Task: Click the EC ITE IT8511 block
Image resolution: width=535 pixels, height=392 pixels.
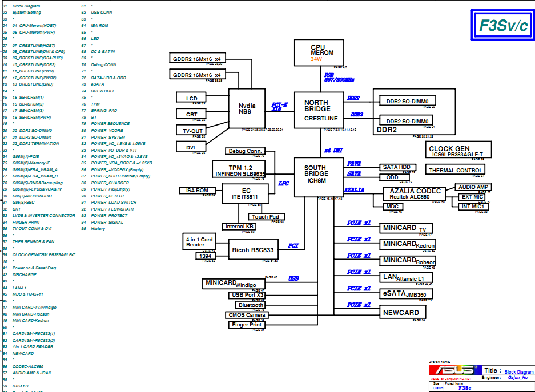Action: (245, 193)
